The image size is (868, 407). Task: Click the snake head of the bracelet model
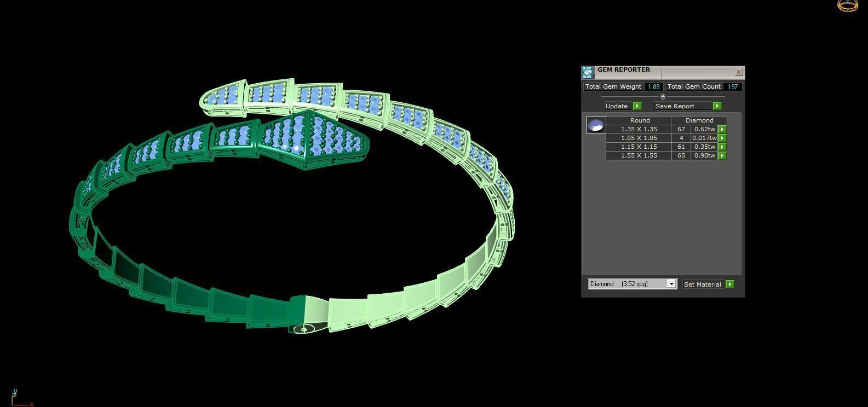tap(313, 139)
